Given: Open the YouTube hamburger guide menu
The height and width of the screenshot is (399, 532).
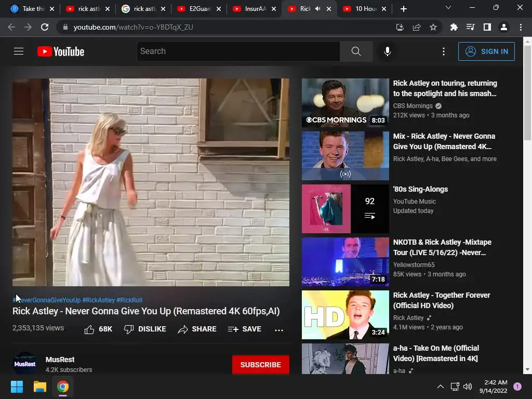Looking at the screenshot, I should click(19, 51).
